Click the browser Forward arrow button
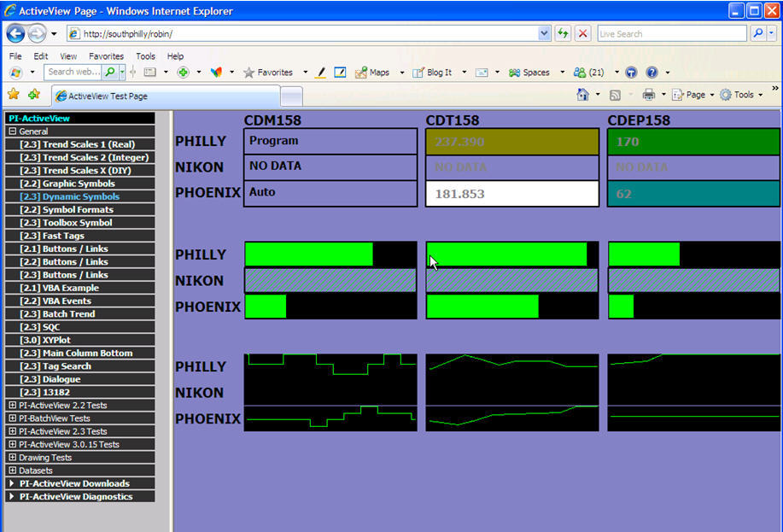 (x=37, y=33)
